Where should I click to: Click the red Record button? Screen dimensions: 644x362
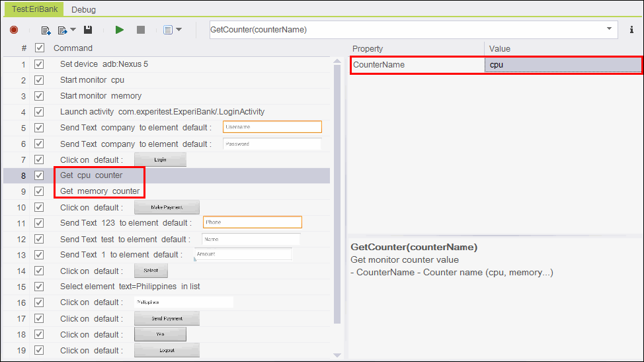14,30
